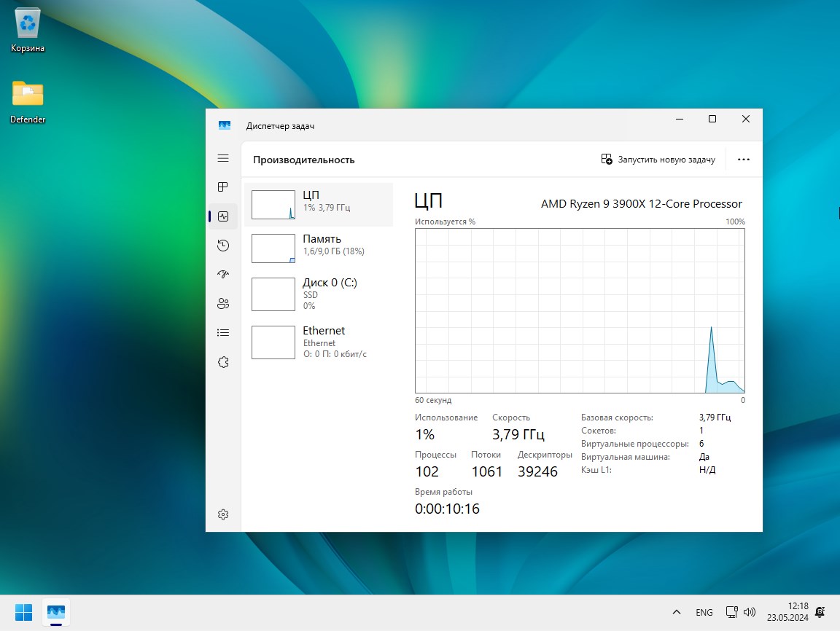Minimize the Диспетчер задач window
The image size is (840, 631).
click(680, 119)
